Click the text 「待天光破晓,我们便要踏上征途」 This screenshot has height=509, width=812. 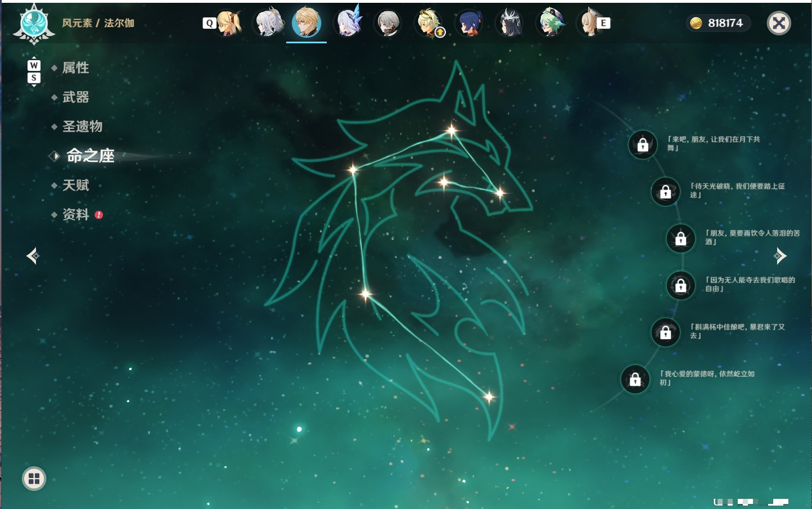click(x=737, y=190)
